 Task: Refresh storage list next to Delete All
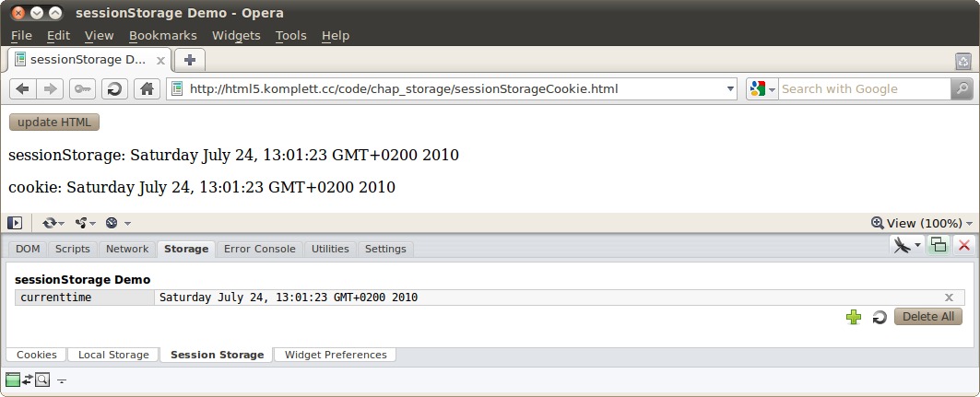click(880, 317)
